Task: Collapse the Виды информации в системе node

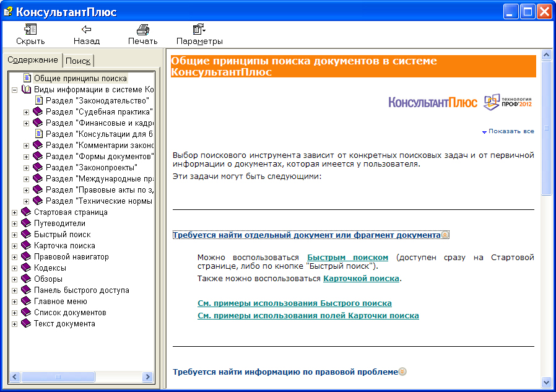Action: (x=14, y=90)
